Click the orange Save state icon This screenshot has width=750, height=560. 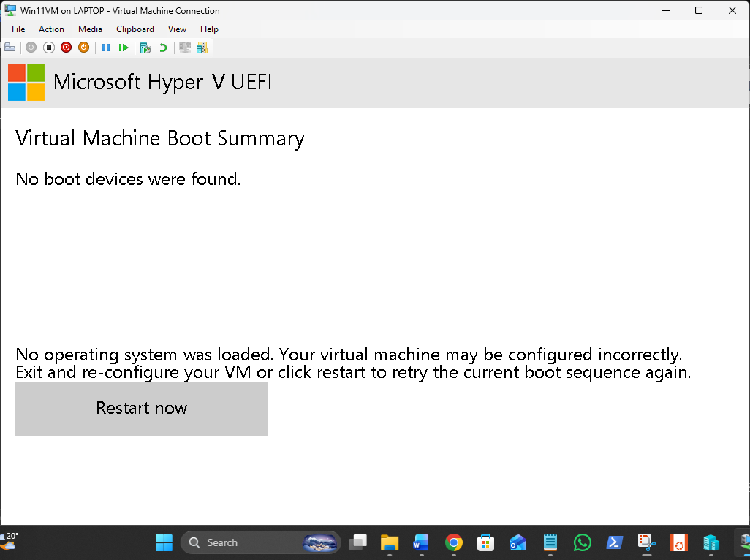(83, 48)
